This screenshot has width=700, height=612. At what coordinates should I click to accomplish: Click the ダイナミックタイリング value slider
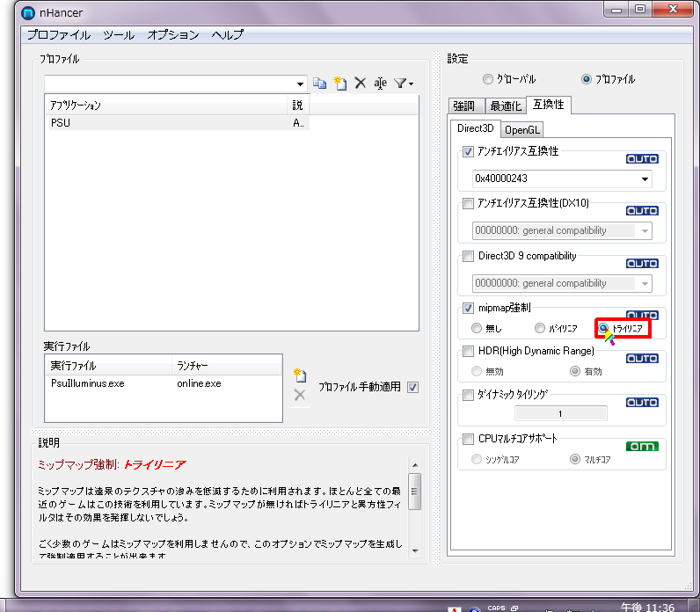[561, 414]
